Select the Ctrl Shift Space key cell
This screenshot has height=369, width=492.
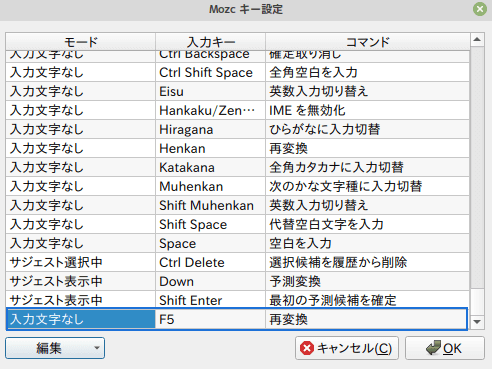tap(210, 72)
